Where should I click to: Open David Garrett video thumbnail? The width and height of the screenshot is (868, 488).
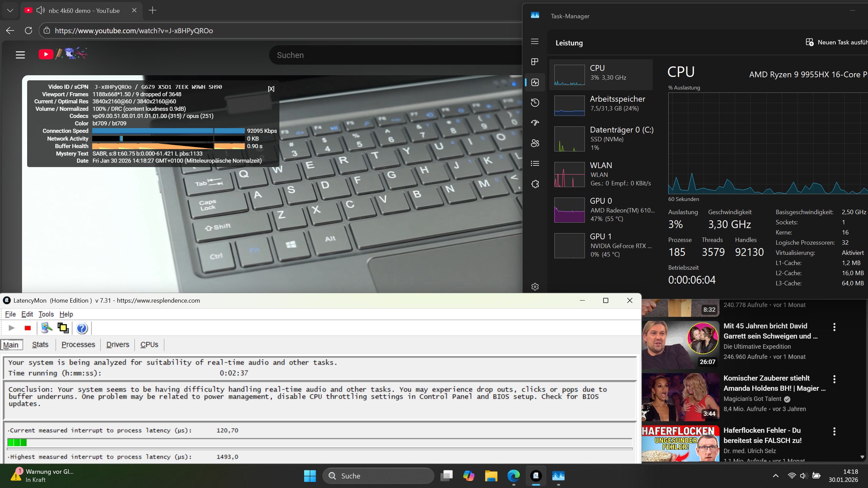[680, 345]
